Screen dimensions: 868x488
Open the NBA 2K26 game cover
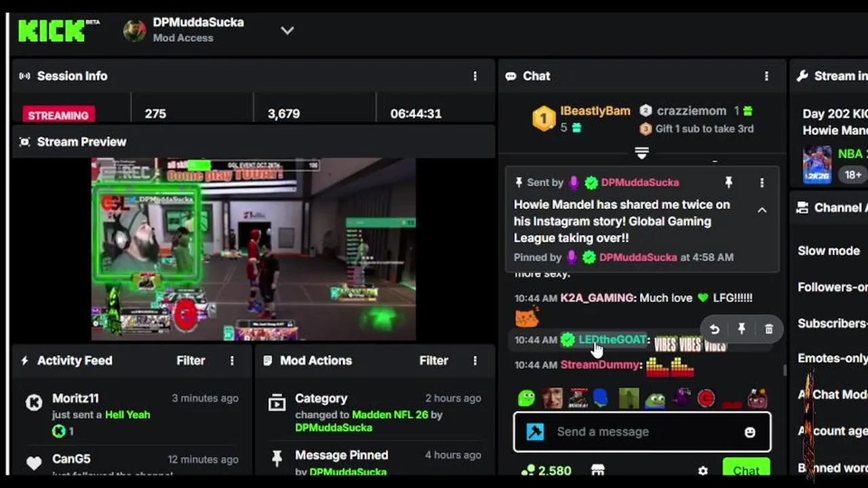[817, 165]
